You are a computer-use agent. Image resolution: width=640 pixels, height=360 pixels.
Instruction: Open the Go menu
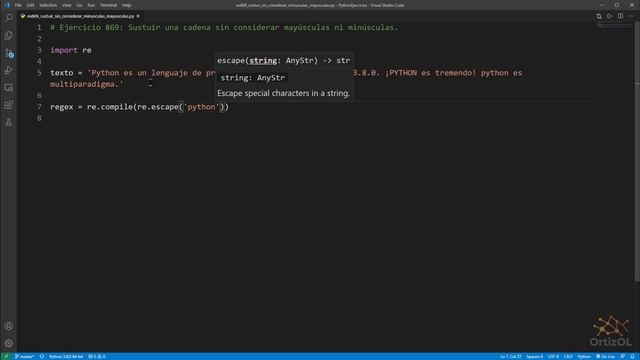79,5
